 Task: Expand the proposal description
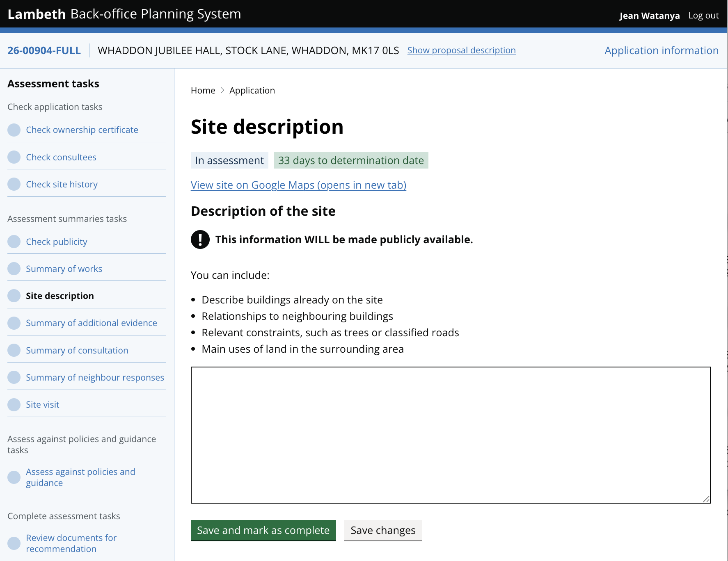tap(461, 50)
